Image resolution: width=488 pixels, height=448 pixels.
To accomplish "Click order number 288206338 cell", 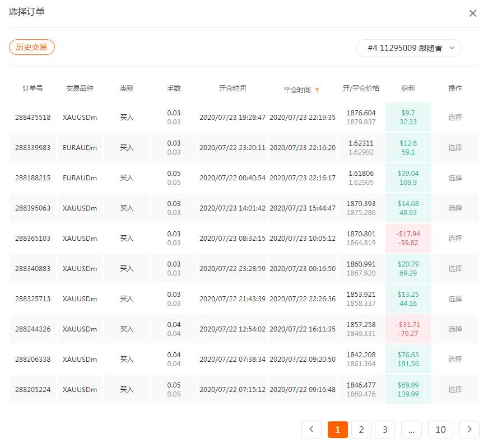I will (x=32, y=360).
